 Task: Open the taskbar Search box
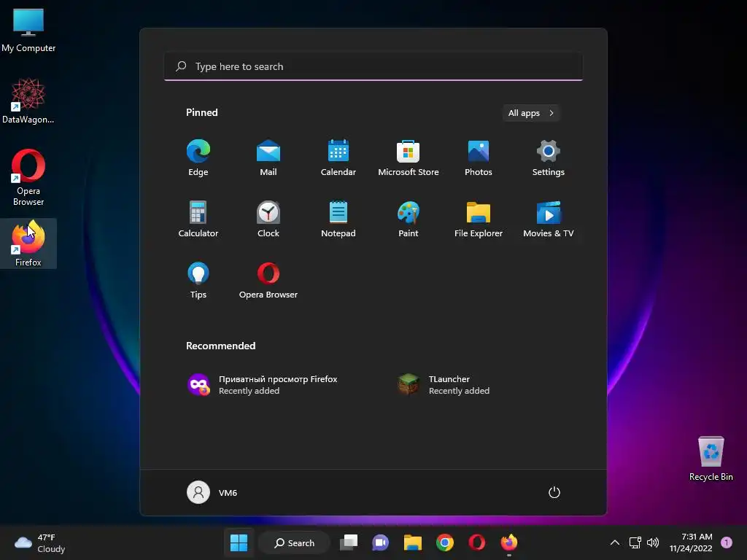click(x=295, y=542)
